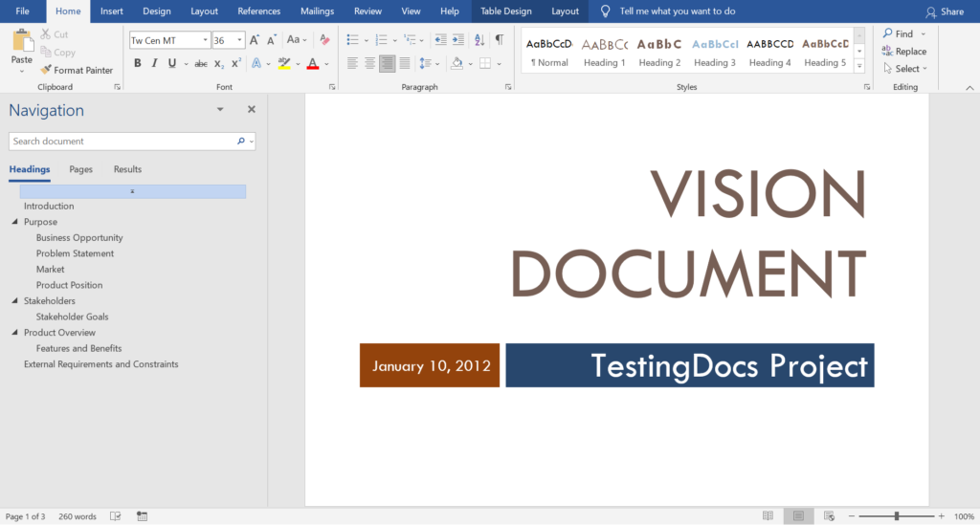Click the Borders icon
Image resolution: width=980 pixels, height=525 pixels.
(x=485, y=63)
